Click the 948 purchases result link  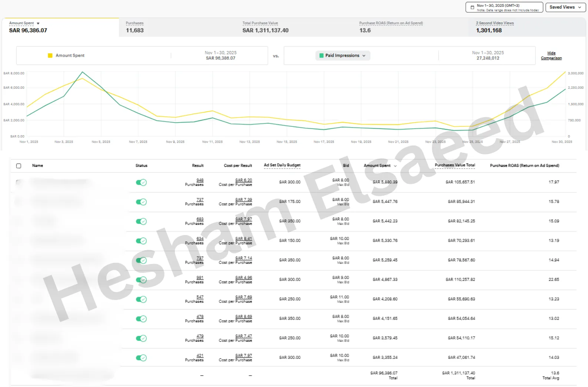pos(200,180)
